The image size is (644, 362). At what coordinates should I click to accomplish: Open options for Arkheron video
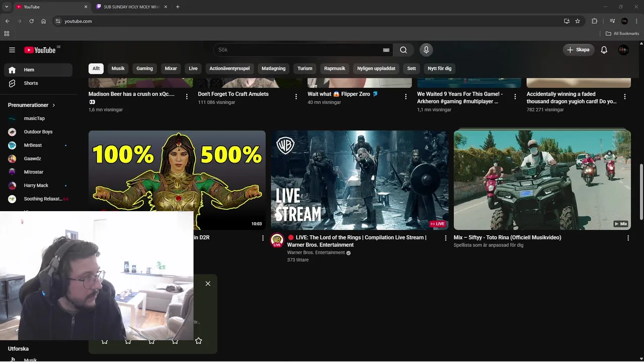[x=515, y=97]
